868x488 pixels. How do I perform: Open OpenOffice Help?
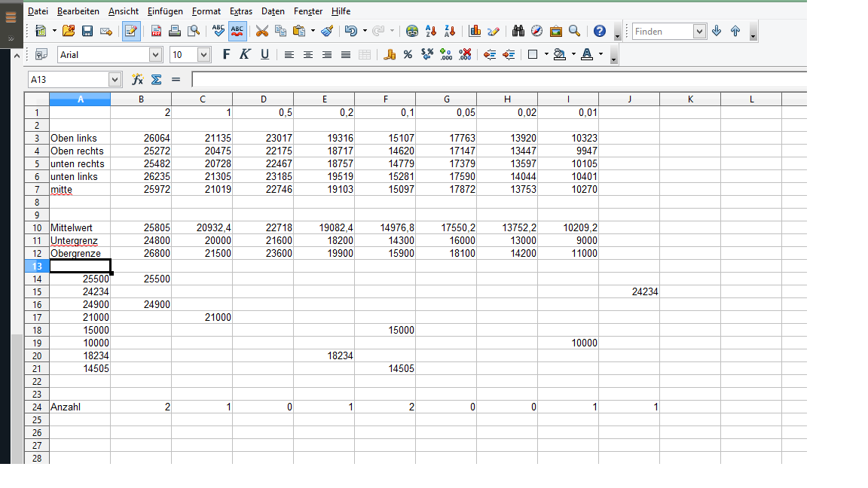[x=600, y=31]
